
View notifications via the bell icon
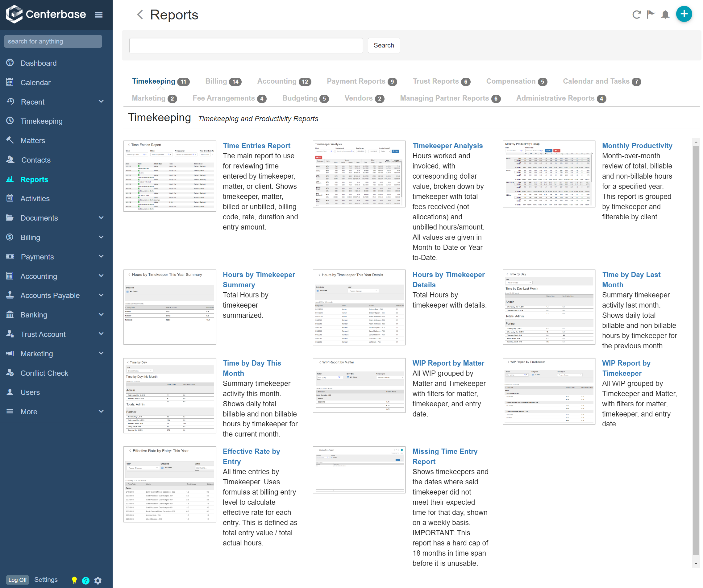[x=665, y=14]
